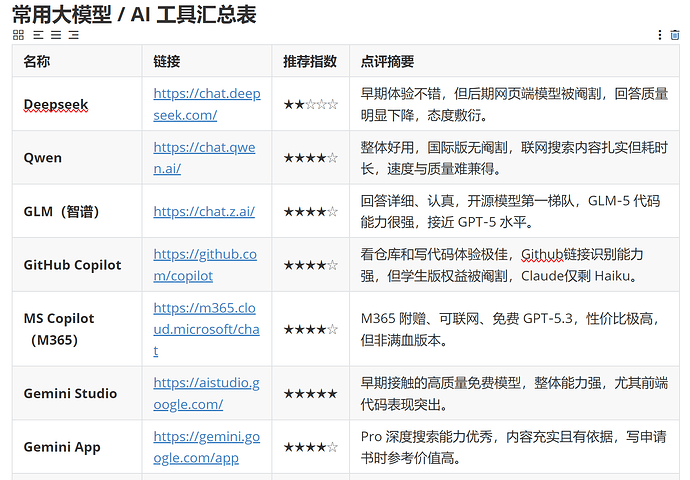Select the Gemini App name cell
The width and height of the screenshot is (690, 480).
[x=77, y=447]
